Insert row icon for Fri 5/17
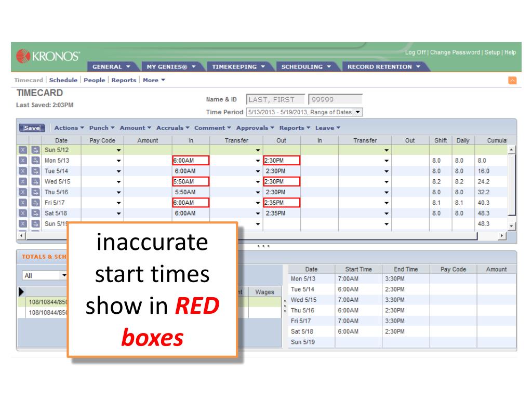This screenshot has width=532, height=399. 35,203
